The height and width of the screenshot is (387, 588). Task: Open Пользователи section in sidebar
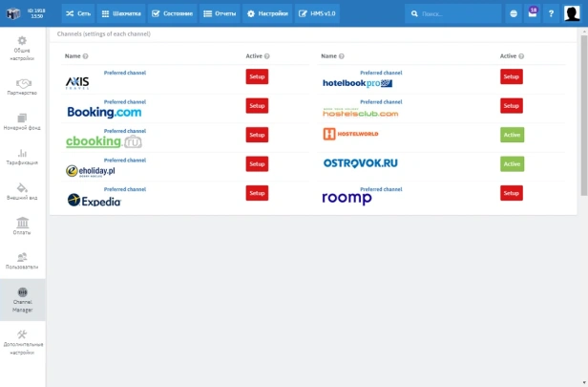click(x=22, y=260)
